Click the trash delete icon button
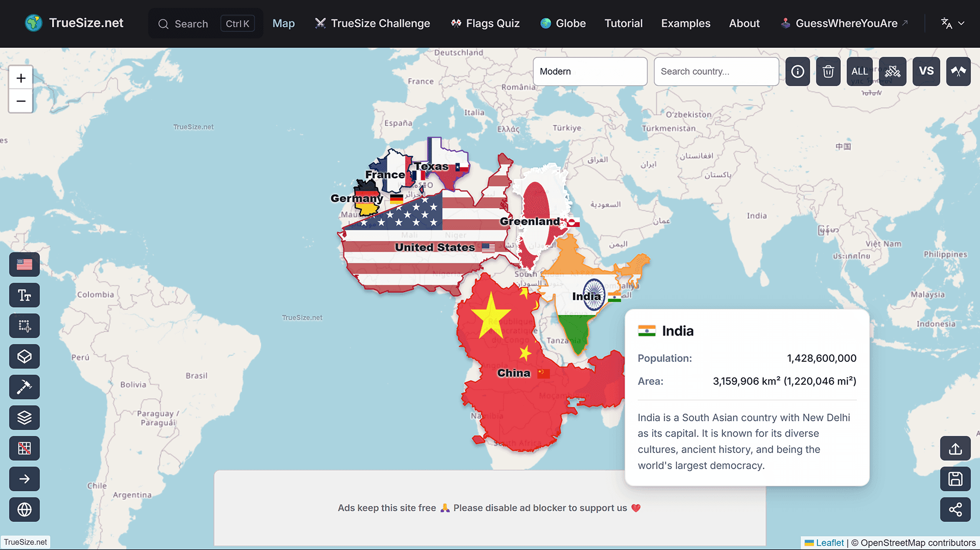 828,71
